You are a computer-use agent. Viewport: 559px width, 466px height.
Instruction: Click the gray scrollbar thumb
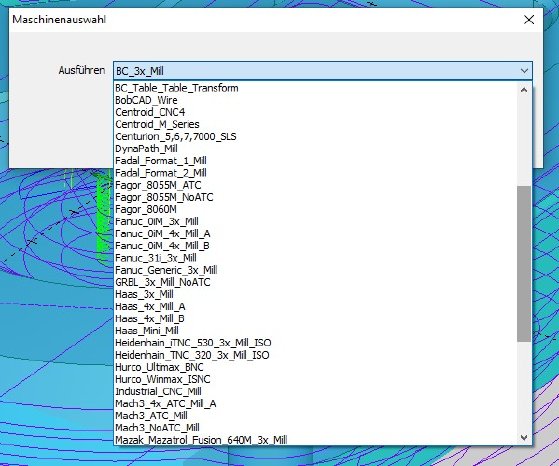[x=524, y=264]
